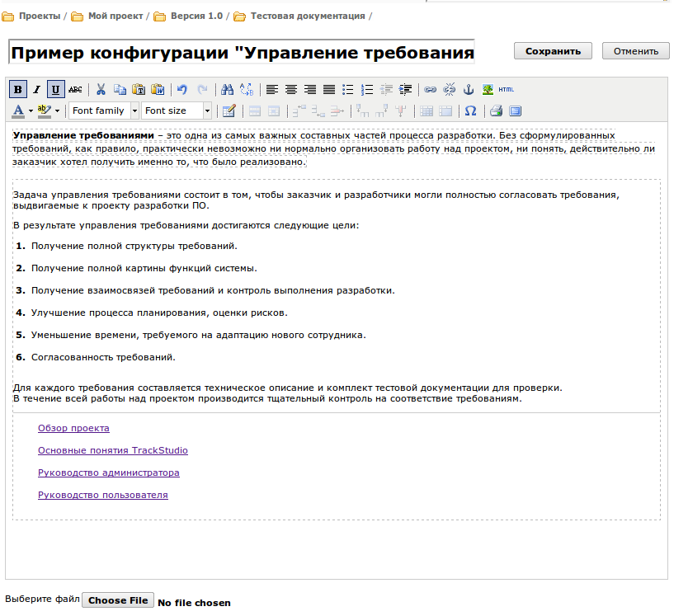Insert an image with the picture icon
Image resolution: width=674 pixels, height=616 pixels.
[488, 89]
